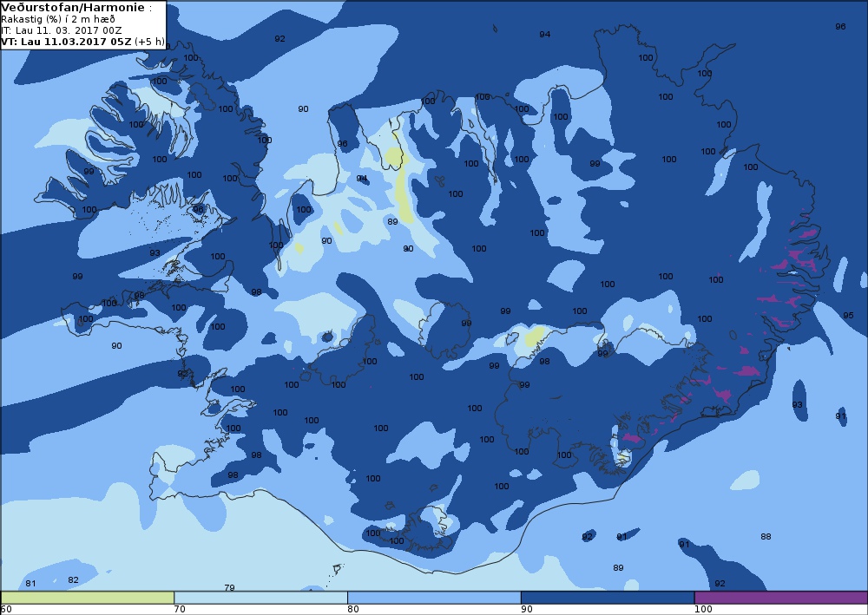This screenshot has height=615, width=868.
Task: Click the 'IT: Lau 11. 03. 2017 00Z' line
Action: [x=62, y=30]
